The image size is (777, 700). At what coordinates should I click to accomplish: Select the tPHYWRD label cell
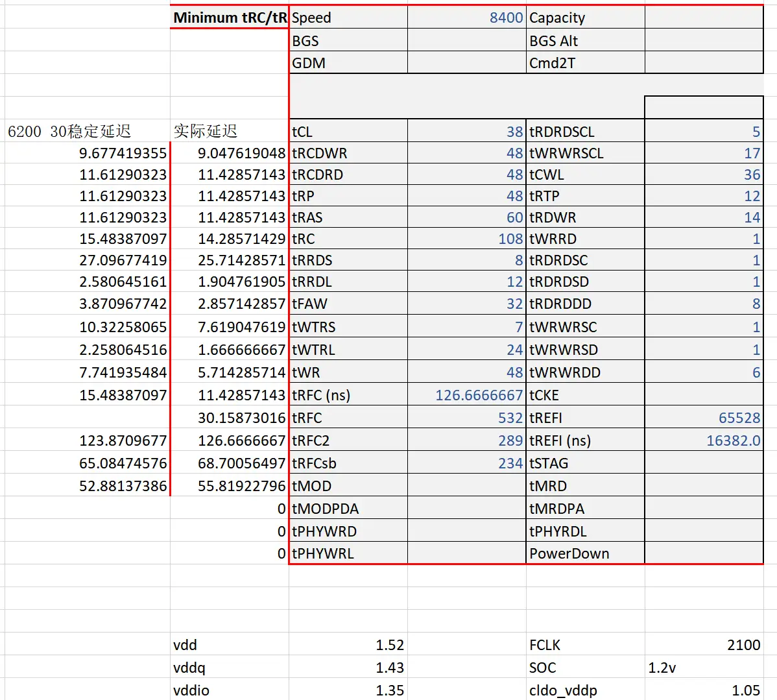(x=348, y=531)
